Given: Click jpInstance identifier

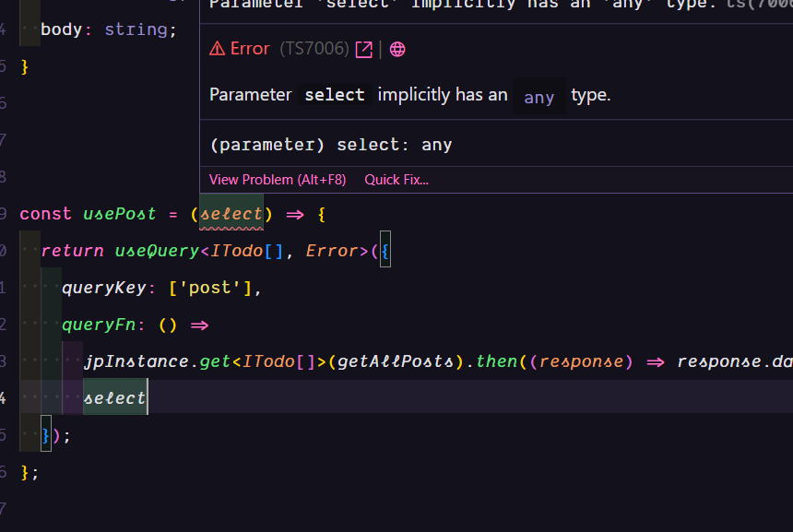Looking at the screenshot, I should coord(136,361).
